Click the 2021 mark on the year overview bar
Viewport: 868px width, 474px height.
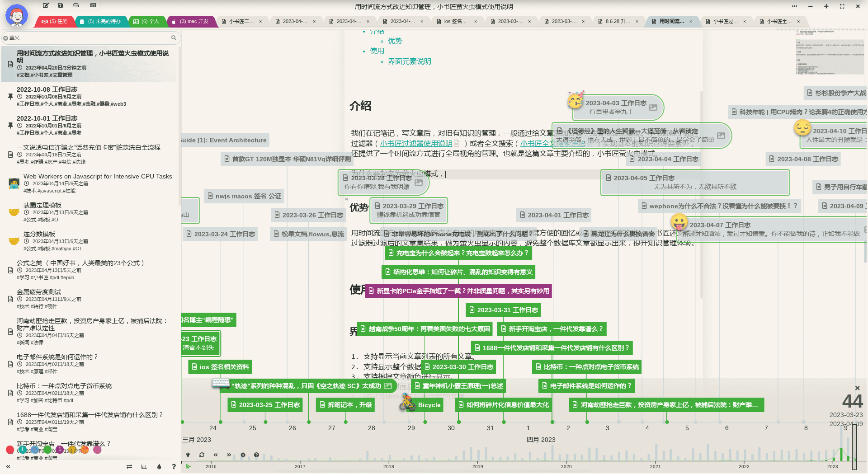655,466
